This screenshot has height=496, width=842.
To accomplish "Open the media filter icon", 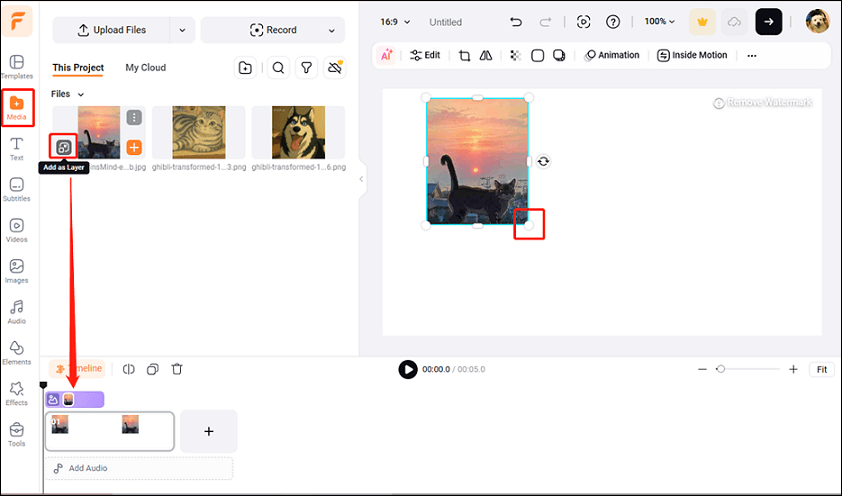I will (306, 68).
